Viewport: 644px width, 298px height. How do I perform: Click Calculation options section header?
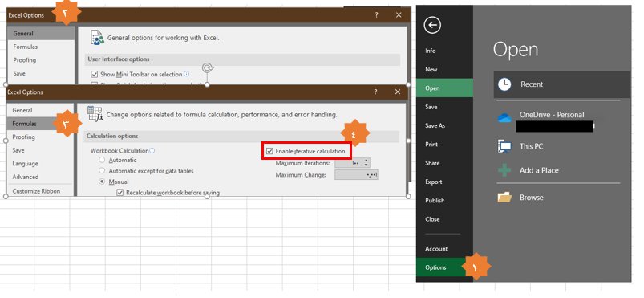point(241,137)
